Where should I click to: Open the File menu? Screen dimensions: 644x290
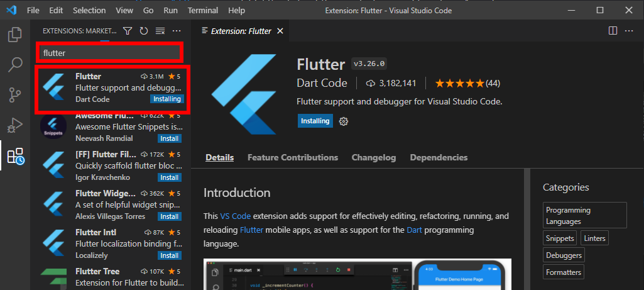(33, 10)
